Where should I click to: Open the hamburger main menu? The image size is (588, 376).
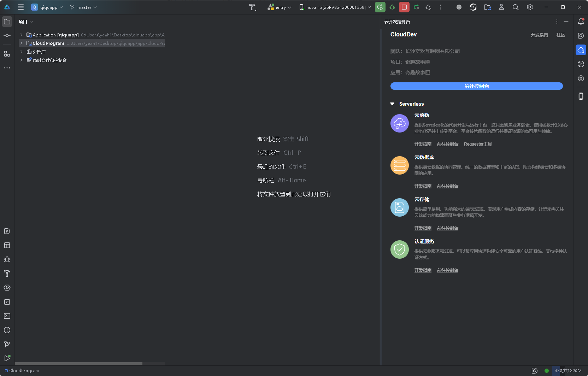(21, 7)
